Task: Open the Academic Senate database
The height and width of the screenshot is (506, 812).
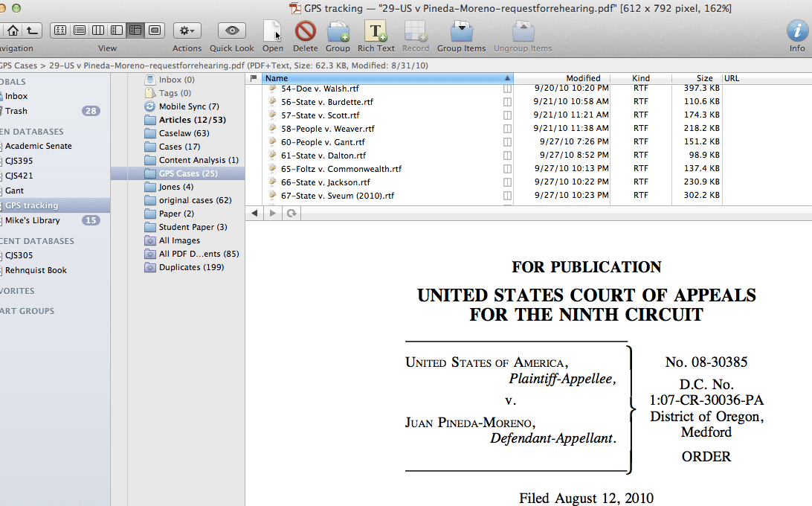Action: [39, 146]
